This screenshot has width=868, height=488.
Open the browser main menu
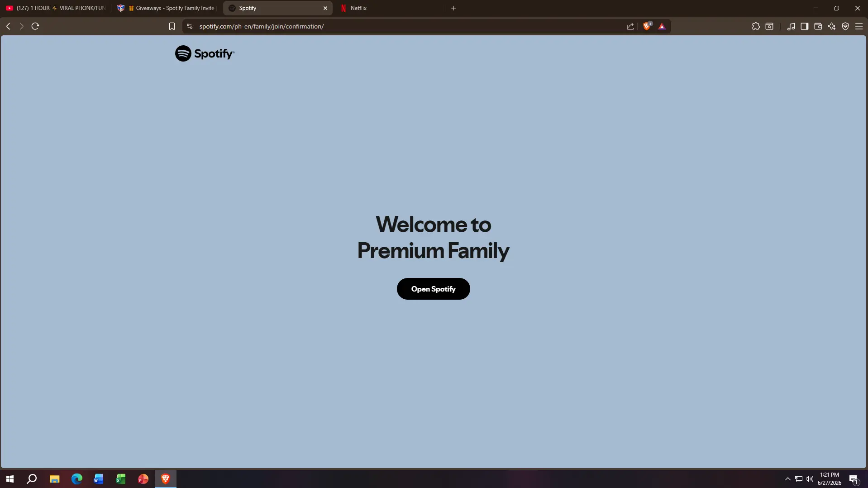(x=859, y=26)
